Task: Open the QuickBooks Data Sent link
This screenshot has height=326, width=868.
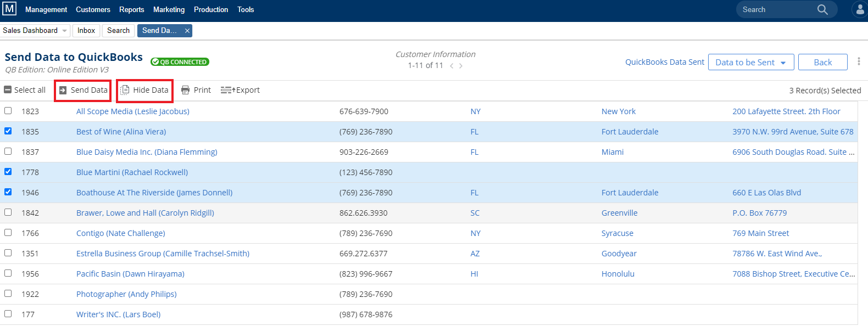Action: [665, 62]
